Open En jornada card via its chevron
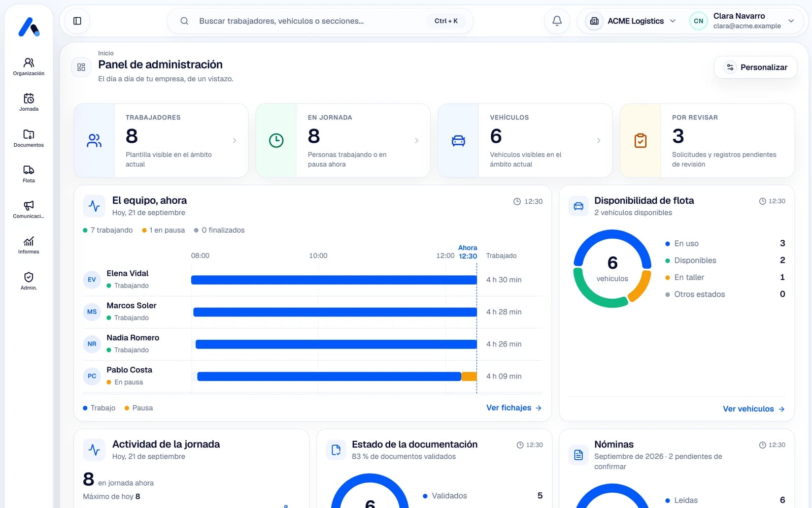 coord(417,141)
